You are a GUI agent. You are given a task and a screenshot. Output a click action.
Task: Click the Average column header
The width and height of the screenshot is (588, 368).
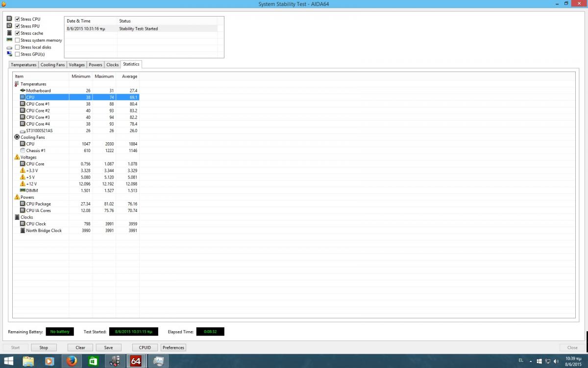(x=128, y=77)
